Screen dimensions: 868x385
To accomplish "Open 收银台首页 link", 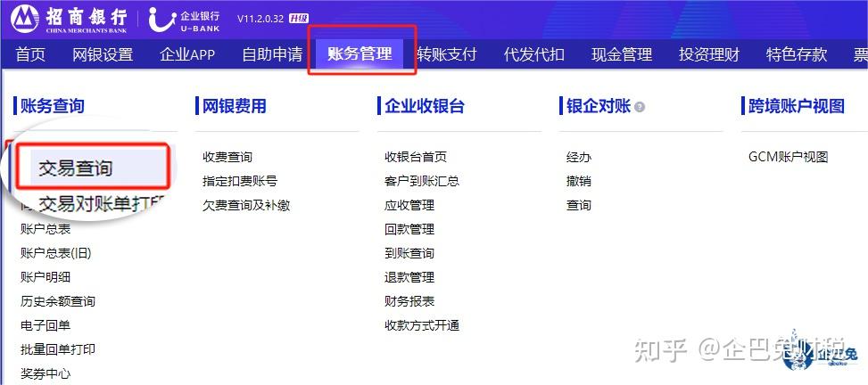I will (416, 157).
